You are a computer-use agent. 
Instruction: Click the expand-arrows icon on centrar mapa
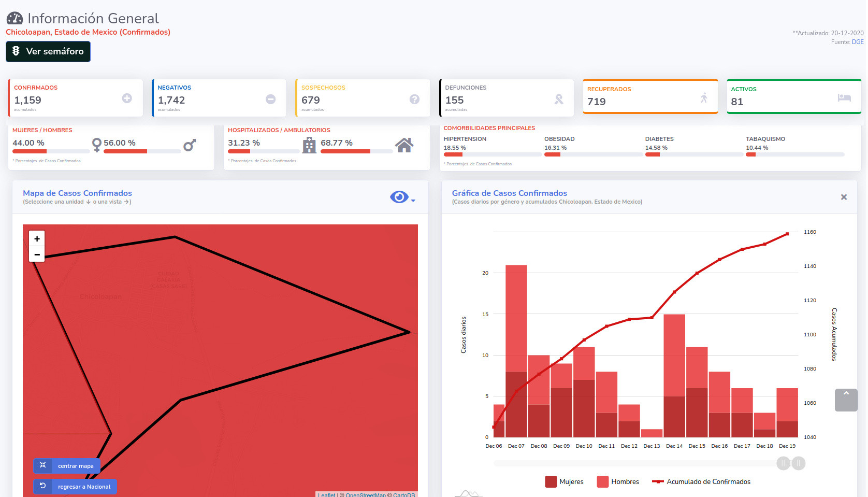43,465
